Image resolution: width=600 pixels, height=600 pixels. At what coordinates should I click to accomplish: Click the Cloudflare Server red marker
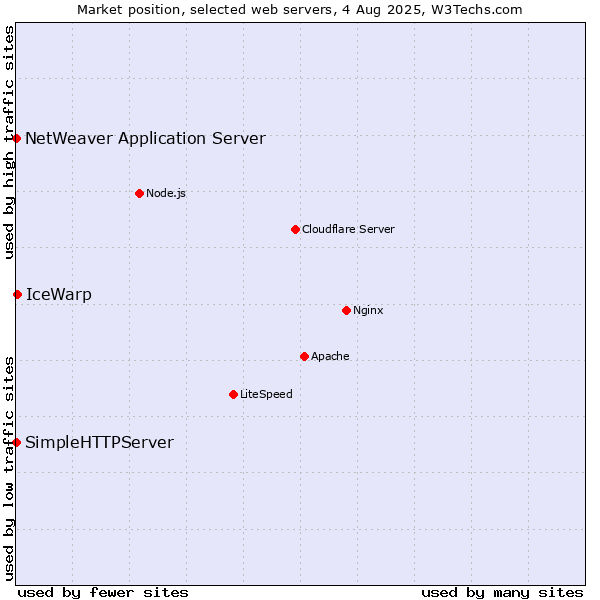tap(295, 230)
